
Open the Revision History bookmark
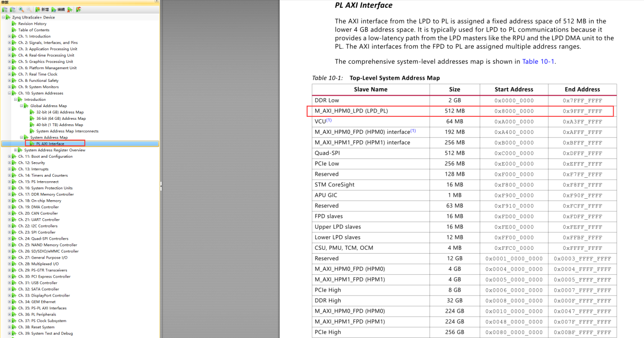[x=33, y=23]
